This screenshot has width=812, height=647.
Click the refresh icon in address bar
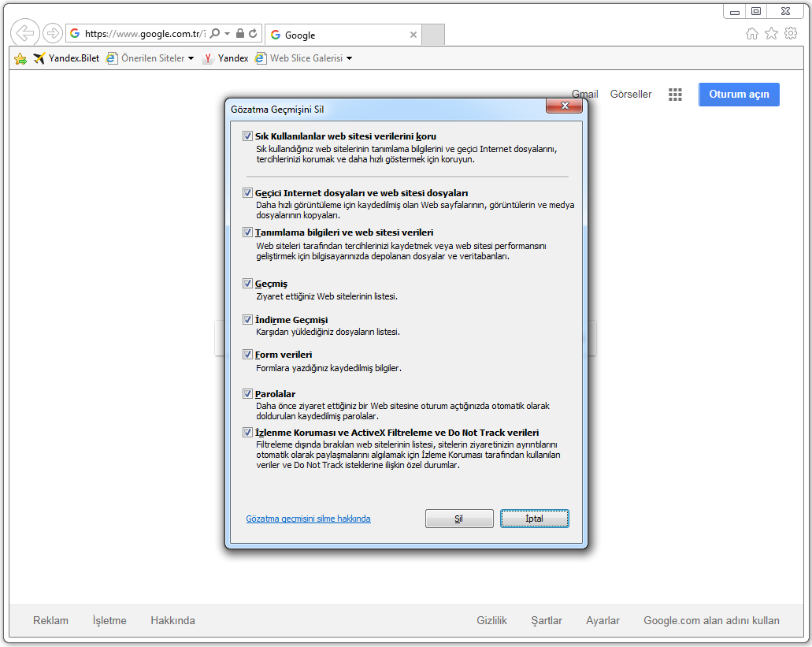[253, 34]
